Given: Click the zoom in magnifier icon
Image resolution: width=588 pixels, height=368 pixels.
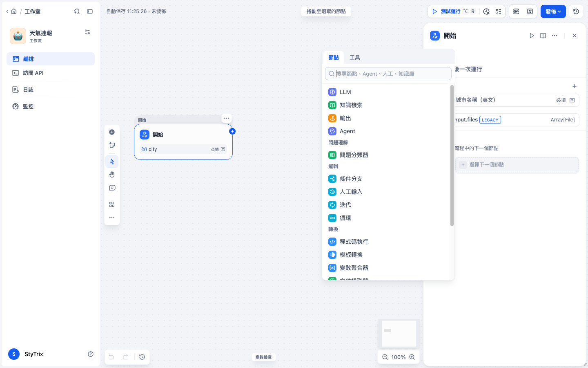Looking at the screenshot, I should pos(412,357).
